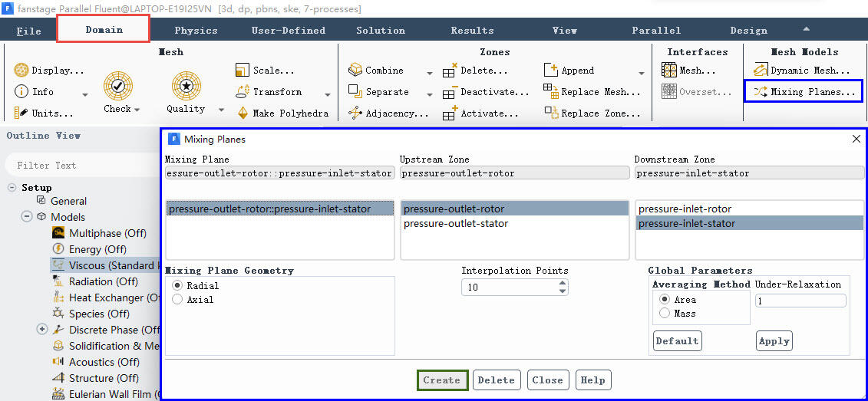Switch to the Physics ribbon tab
The width and height of the screenshot is (868, 401).
[x=196, y=31]
